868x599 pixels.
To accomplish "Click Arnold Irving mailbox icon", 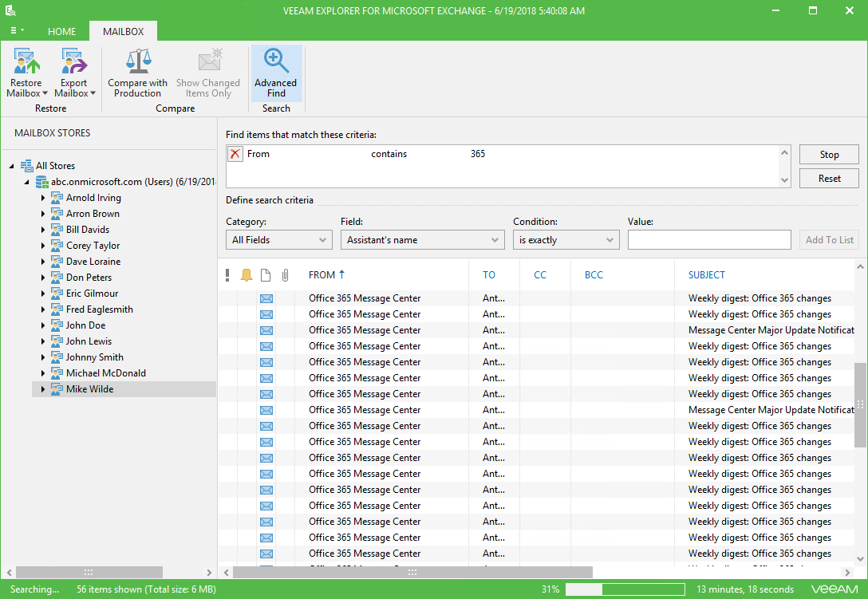I will [57, 198].
